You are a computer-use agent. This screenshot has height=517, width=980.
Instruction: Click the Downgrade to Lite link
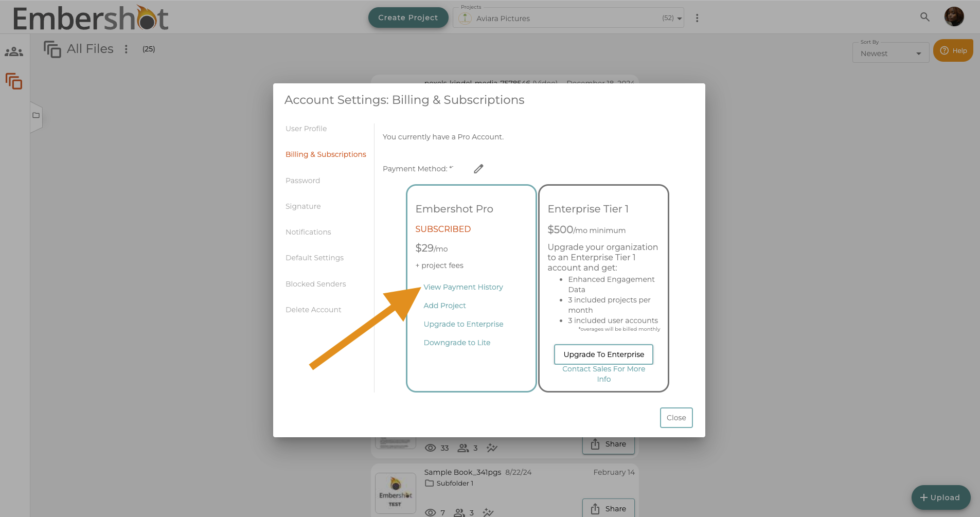(x=457, y=343)
